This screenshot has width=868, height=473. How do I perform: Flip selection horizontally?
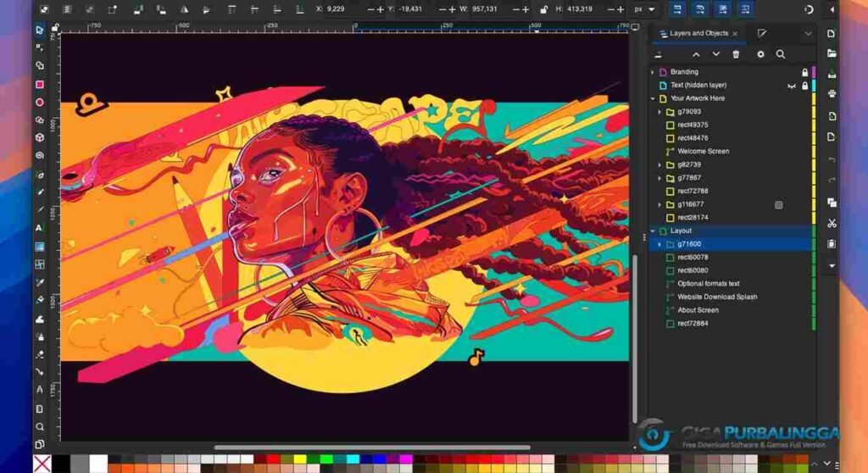184,9
